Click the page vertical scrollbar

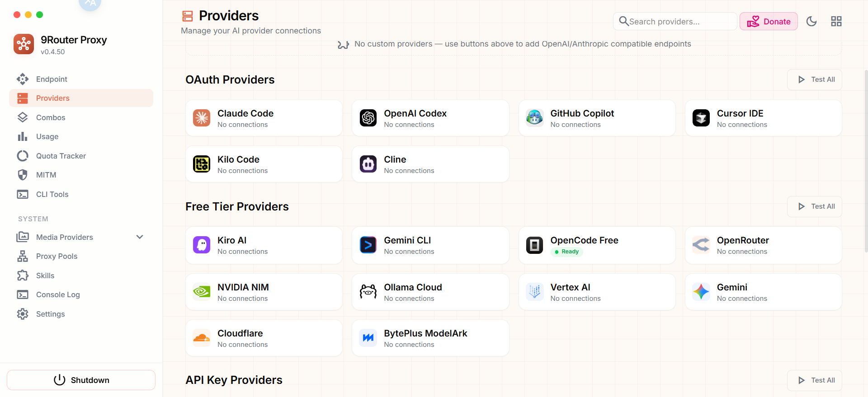866,161
